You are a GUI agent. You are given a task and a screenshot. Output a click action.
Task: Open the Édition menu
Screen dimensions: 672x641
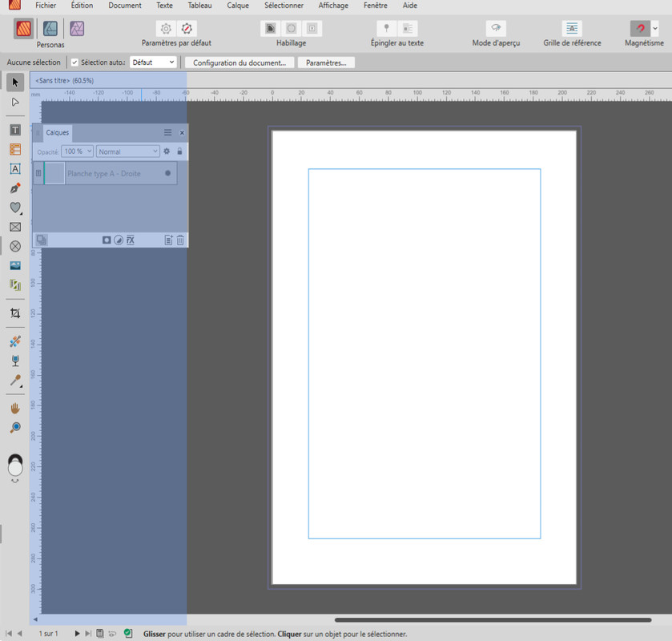click(82, 6)
